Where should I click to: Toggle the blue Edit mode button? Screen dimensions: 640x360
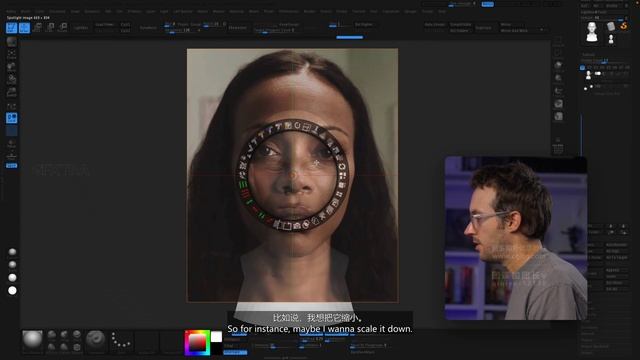pyautogui.click(x=11, y=28)
